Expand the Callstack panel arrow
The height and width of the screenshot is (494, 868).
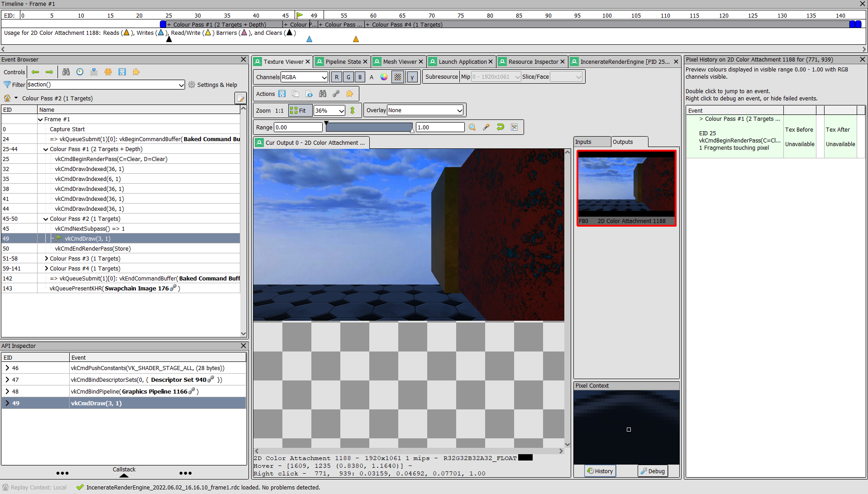point(124,475)
